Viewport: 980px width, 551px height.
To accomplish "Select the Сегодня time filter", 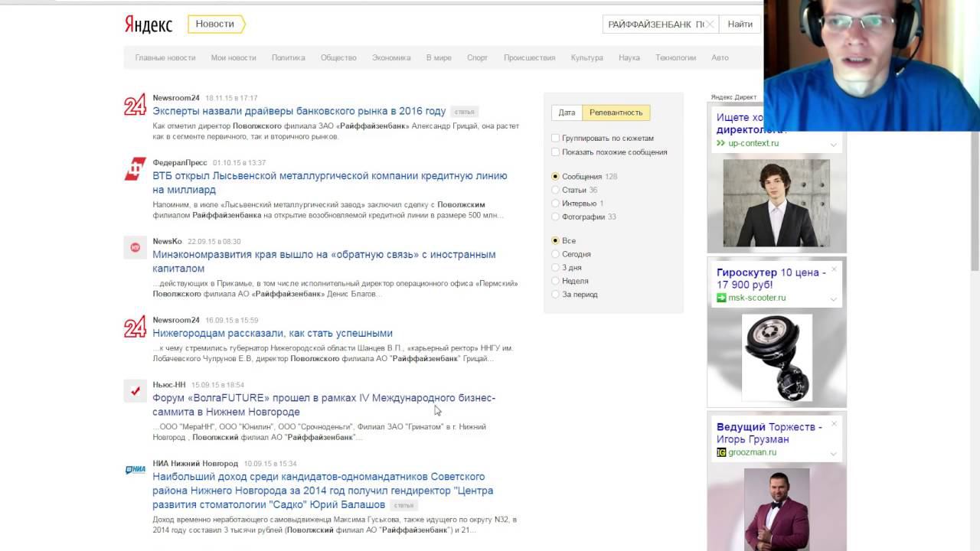I will click(556, 254).
